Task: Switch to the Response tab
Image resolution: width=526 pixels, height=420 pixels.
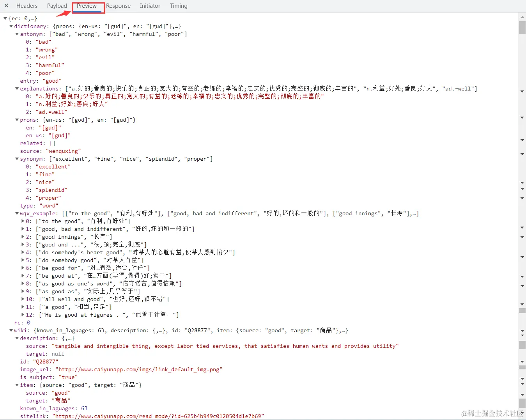Action: tap(118, 6)
